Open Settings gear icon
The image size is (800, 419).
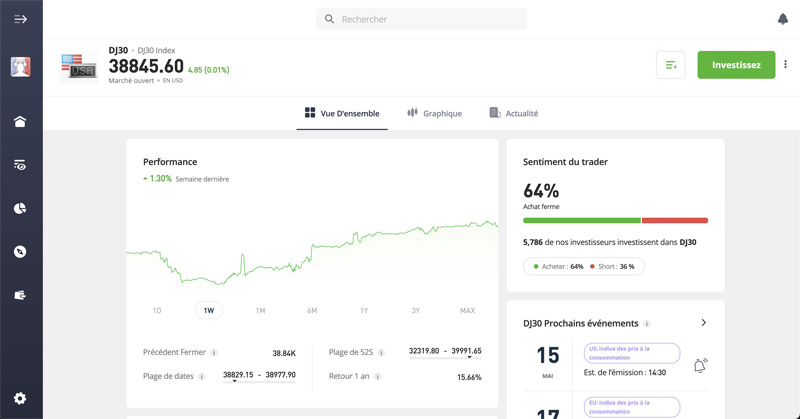point(20,398)
